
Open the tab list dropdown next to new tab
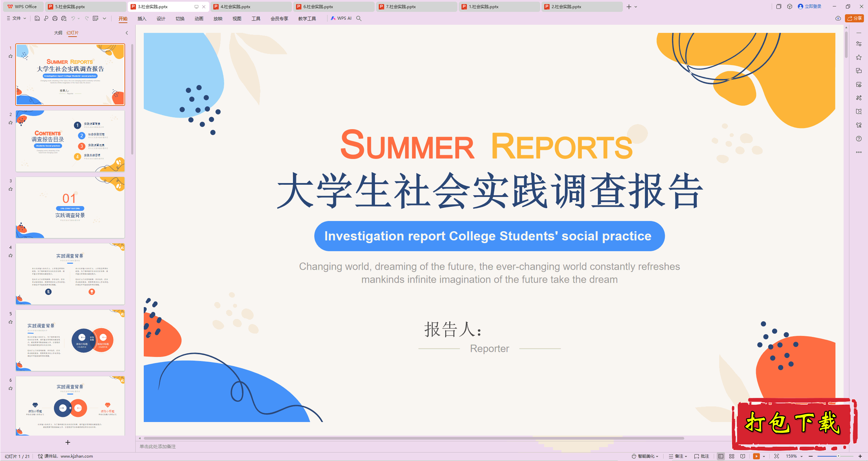pyautogui.click(x=636, y=7)
